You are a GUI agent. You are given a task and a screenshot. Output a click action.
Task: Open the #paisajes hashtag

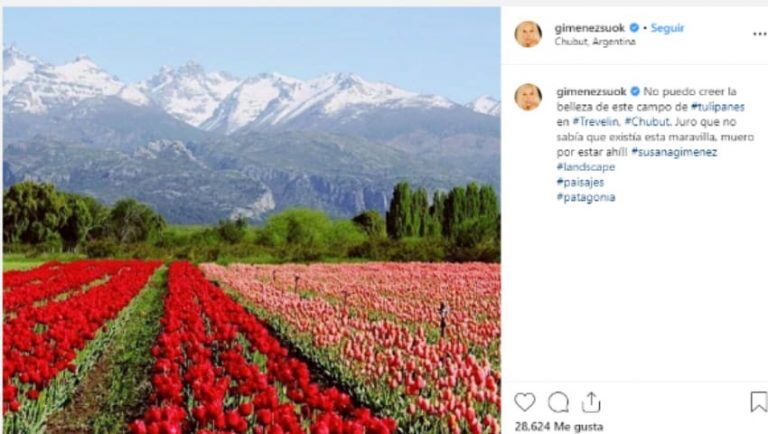[x=580, y=182]
